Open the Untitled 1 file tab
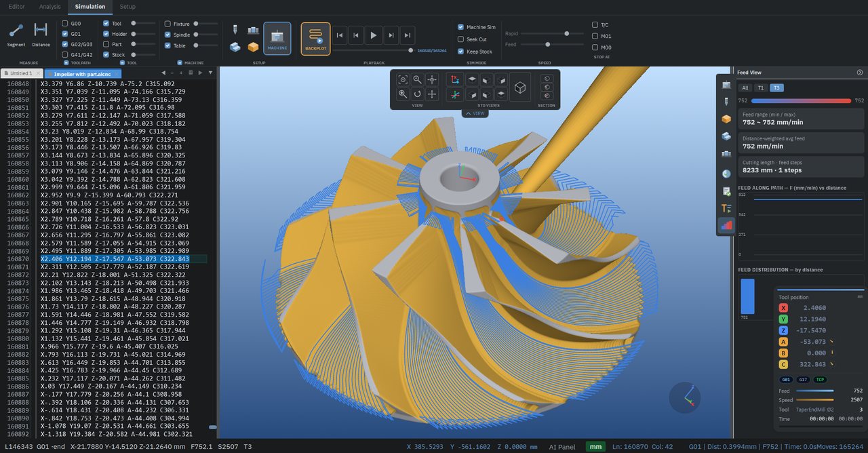Image resolution: width=868 pixels, height=453 pixels. pyautogui.click(x=22, y=73)
